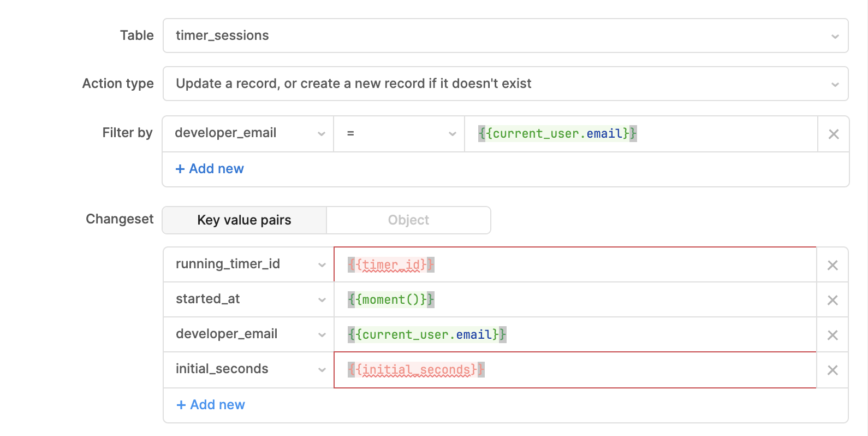The image size is (868, 436).
Task: Open the changeset developer_email key dropdown
Action: (249, 334)
